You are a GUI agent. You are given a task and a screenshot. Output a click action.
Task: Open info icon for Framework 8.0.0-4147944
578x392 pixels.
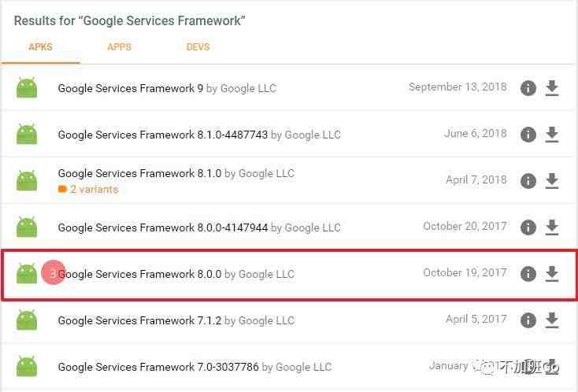coord(528,227)
